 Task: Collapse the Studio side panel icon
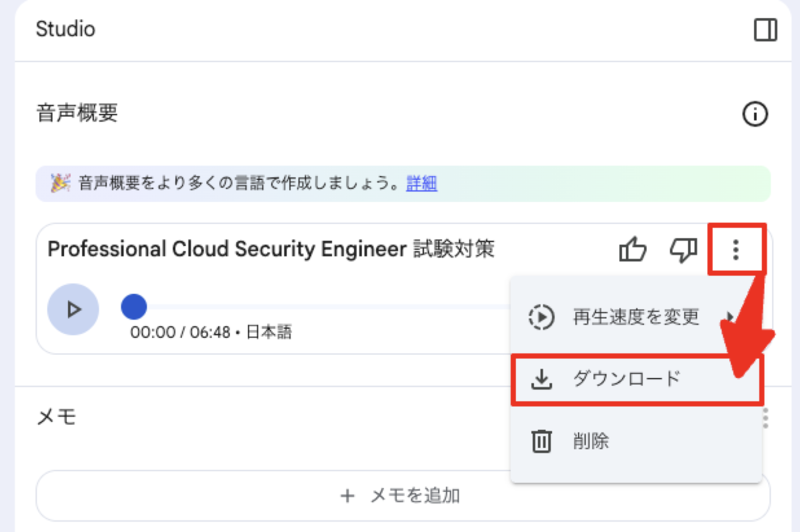coord(765,30)
